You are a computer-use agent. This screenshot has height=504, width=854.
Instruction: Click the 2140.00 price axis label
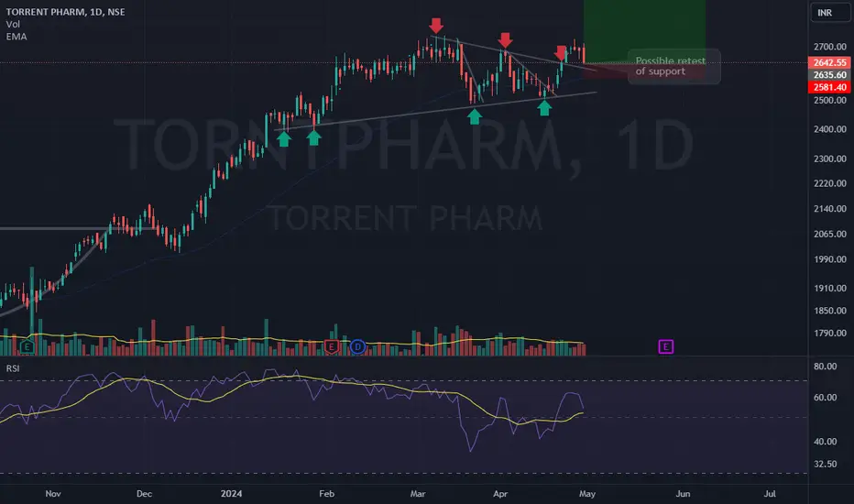tap(829, 209)
